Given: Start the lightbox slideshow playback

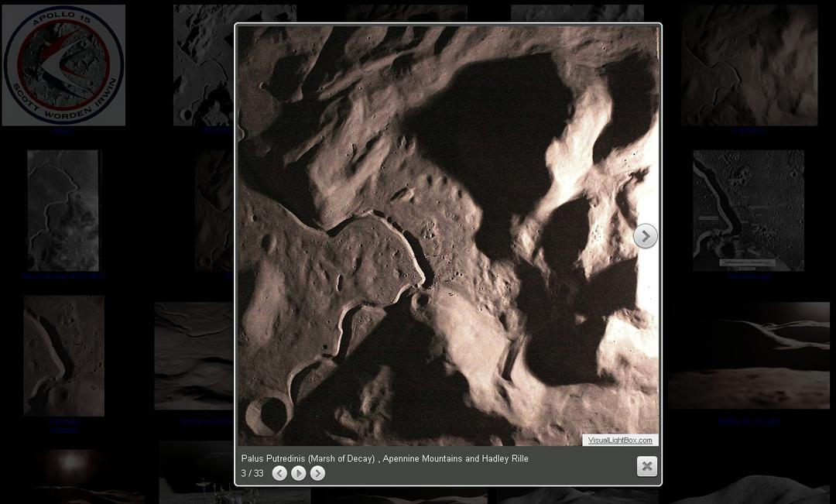Looking at the screenshot, I should 299,473.
